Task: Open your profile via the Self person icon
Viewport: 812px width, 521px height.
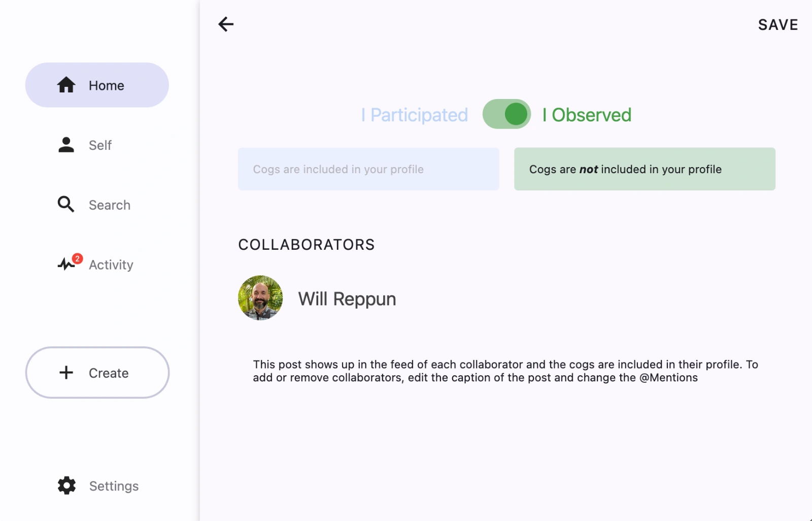Action: (x=65, y=145)
